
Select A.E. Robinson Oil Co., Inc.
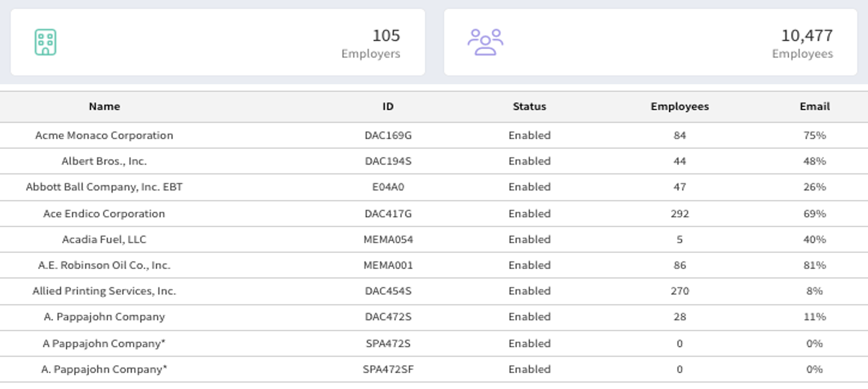pos(104,265)
